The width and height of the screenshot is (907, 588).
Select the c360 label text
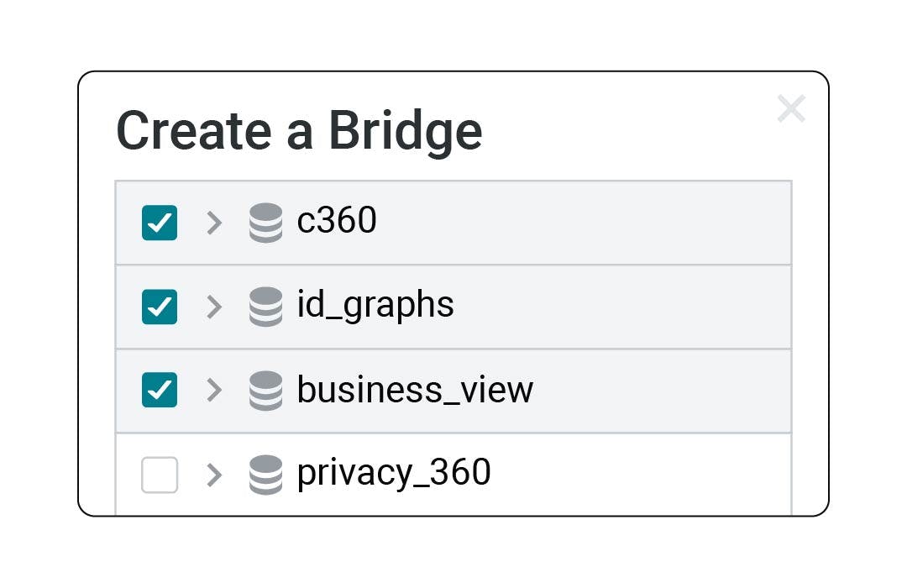tap(337, 221)
